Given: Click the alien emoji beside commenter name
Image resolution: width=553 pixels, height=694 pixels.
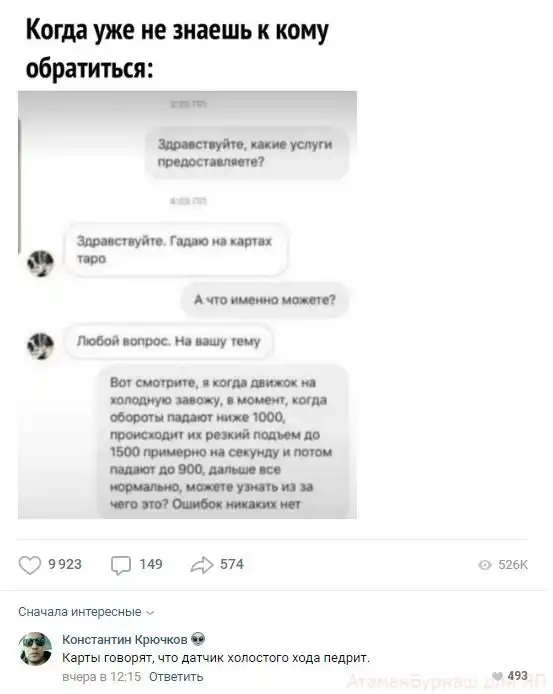Looking at the screenshot, I should (198, 639).
